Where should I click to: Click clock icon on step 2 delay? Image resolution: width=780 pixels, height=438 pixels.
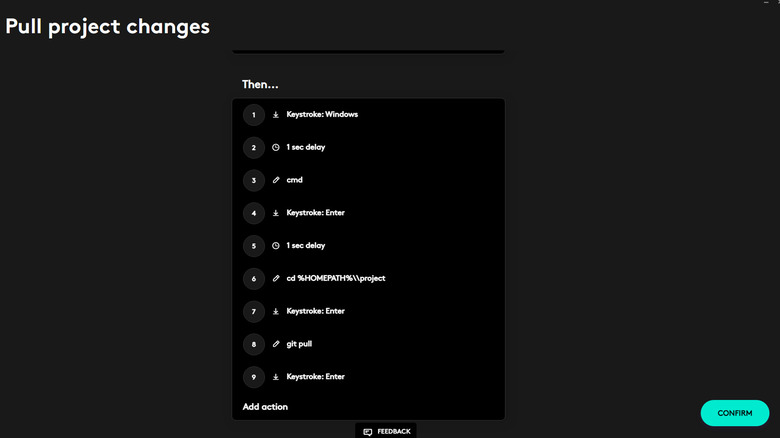276,148
